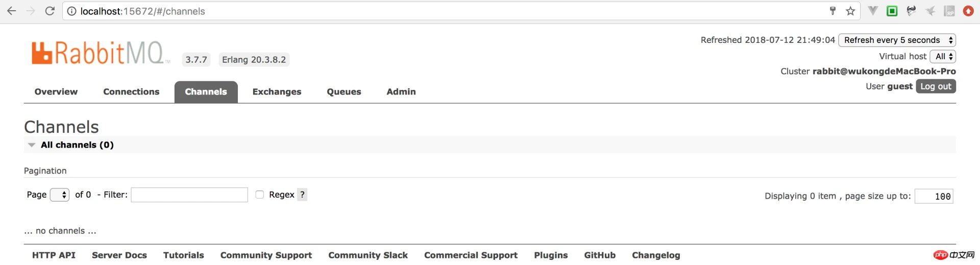980x265 pixels.
Task: Reload the page with the refresh icon
Action: coord(50,11)
